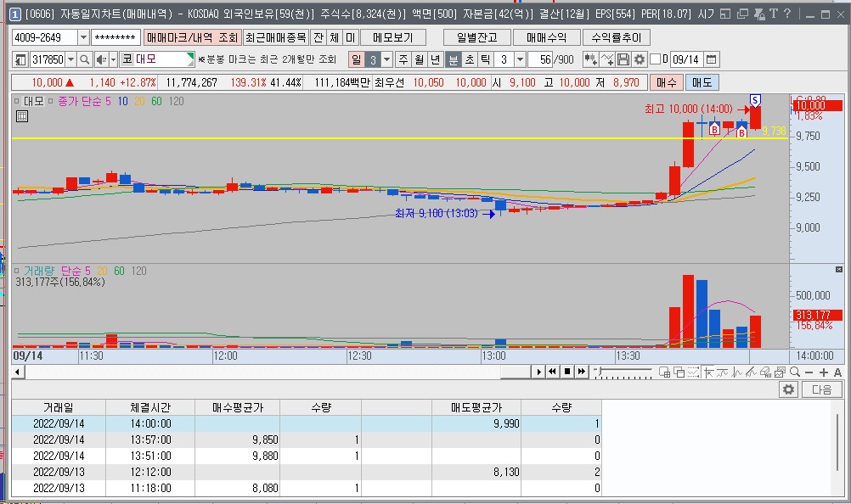The image size is (851, 504).
Task: Toggle the D date checkbox
Action: [x=655, y=59]
